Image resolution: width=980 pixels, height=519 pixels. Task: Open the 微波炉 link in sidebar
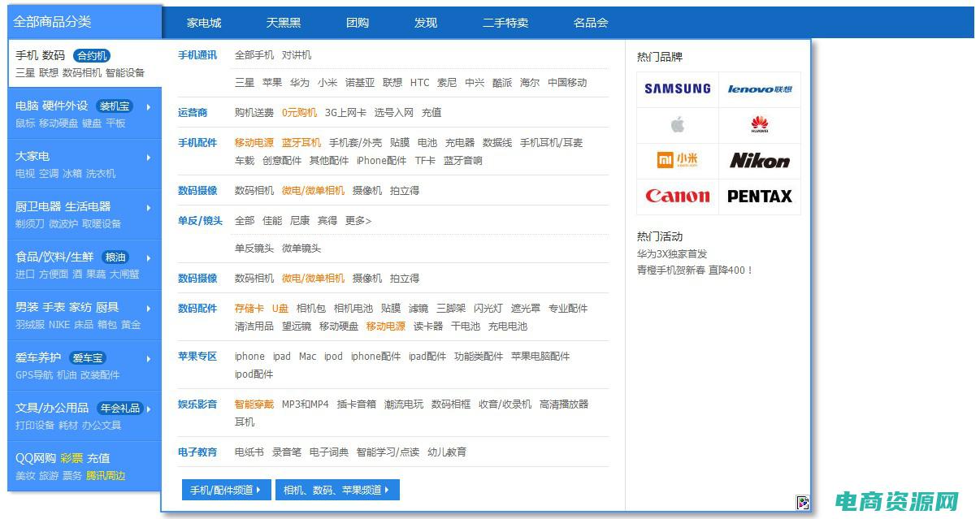tap(63, 224)
